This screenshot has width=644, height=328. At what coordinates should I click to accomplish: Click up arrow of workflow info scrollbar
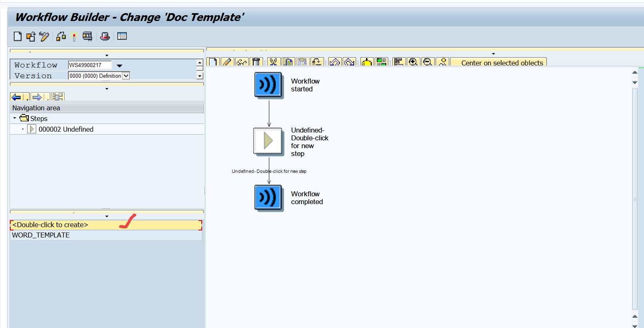pyautogui.click(x=200, y=63)
